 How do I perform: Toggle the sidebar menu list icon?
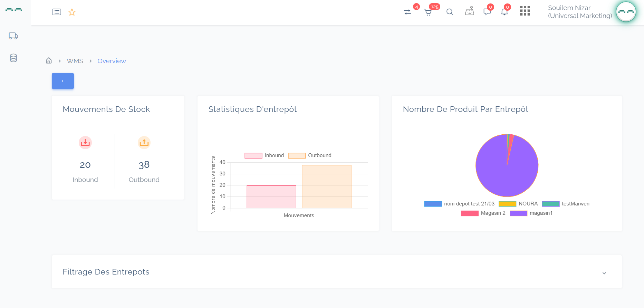[x=57, y=12]
